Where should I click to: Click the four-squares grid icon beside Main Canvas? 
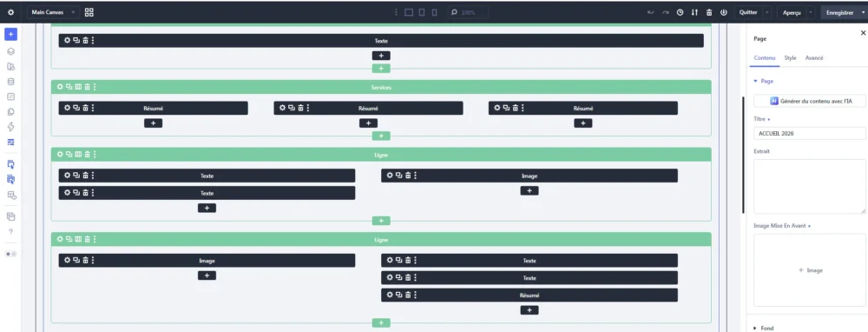[x=89, y=12]
